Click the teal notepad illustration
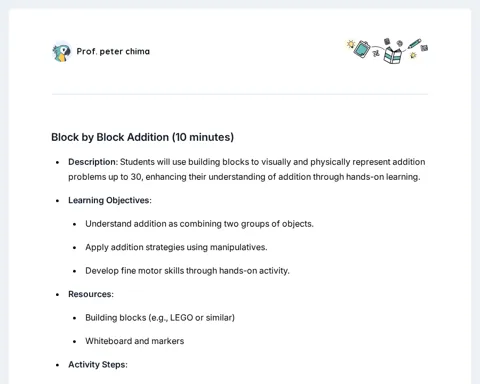 click(362, 49)
